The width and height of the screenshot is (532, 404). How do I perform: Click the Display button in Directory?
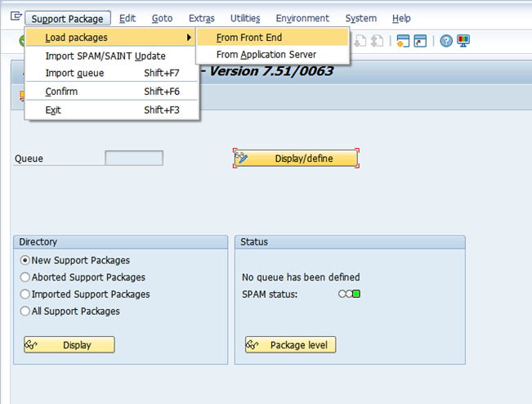[x=69, y=345]
